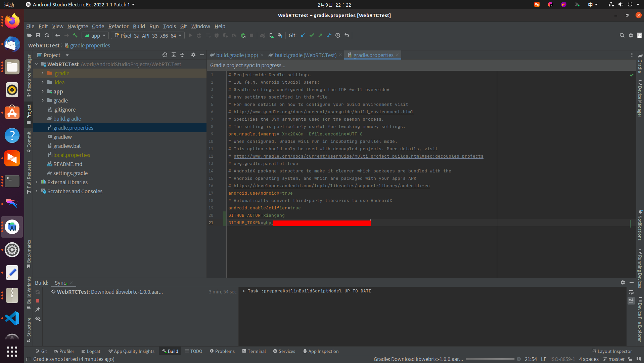Collapse all in Project panel toolbar
The width and height of the screenshot is (644, 363).
point(182,55)
